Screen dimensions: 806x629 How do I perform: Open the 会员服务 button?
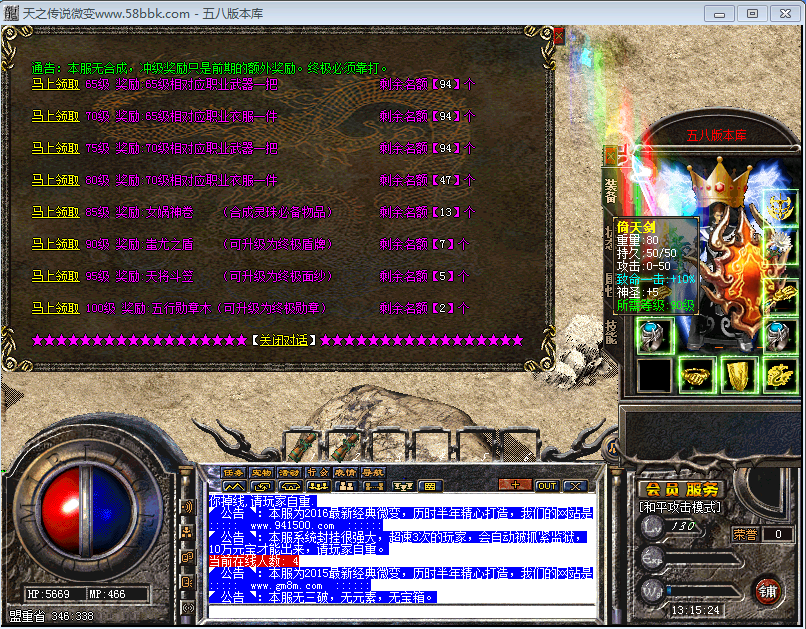pos(682,489)
